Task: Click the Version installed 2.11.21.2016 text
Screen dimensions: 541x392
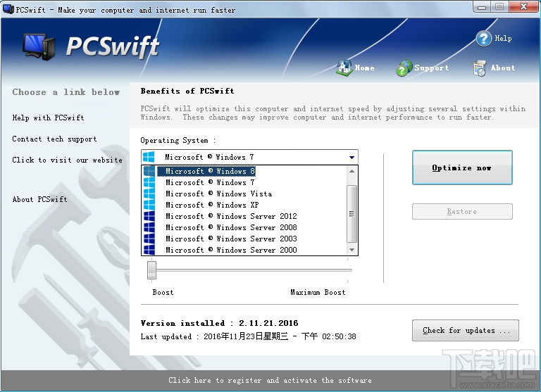Action: tap(220, 323)
